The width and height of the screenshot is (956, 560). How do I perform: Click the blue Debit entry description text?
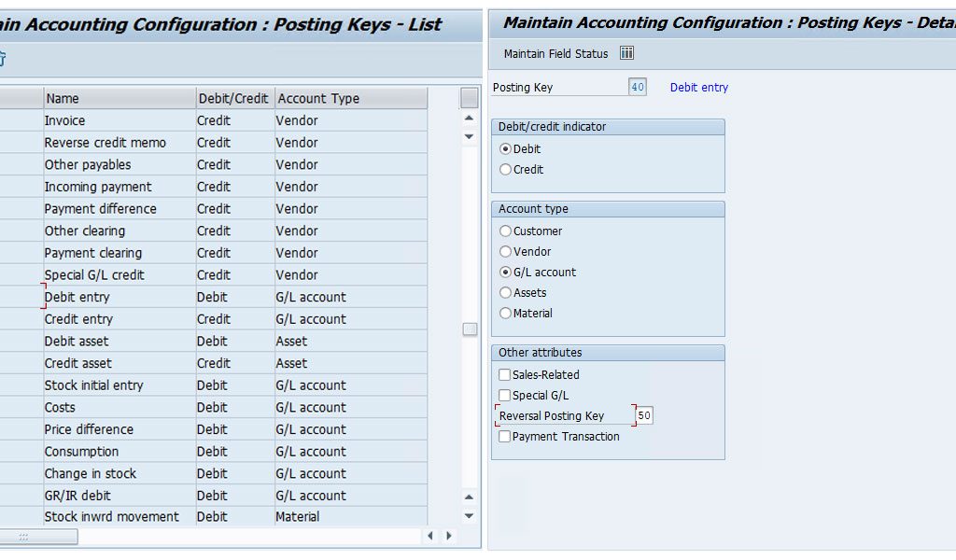tap(698, 87)
